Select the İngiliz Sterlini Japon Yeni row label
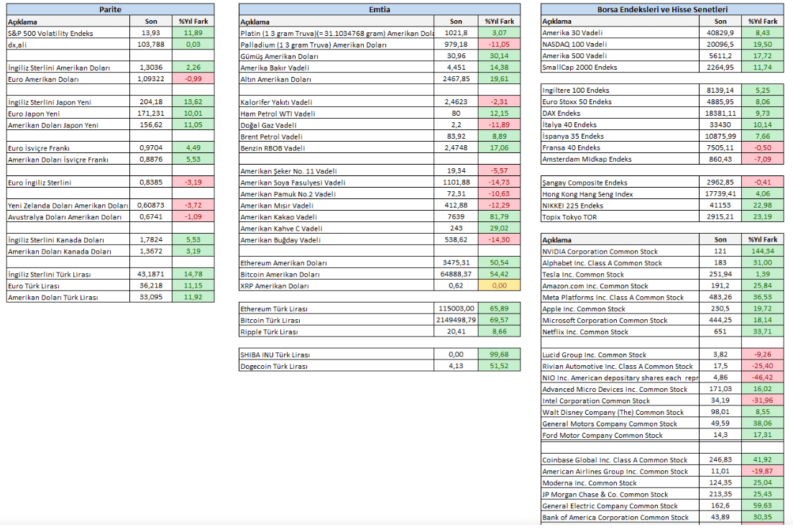This screenshot has width=793, height=532. tap(68, 101)
